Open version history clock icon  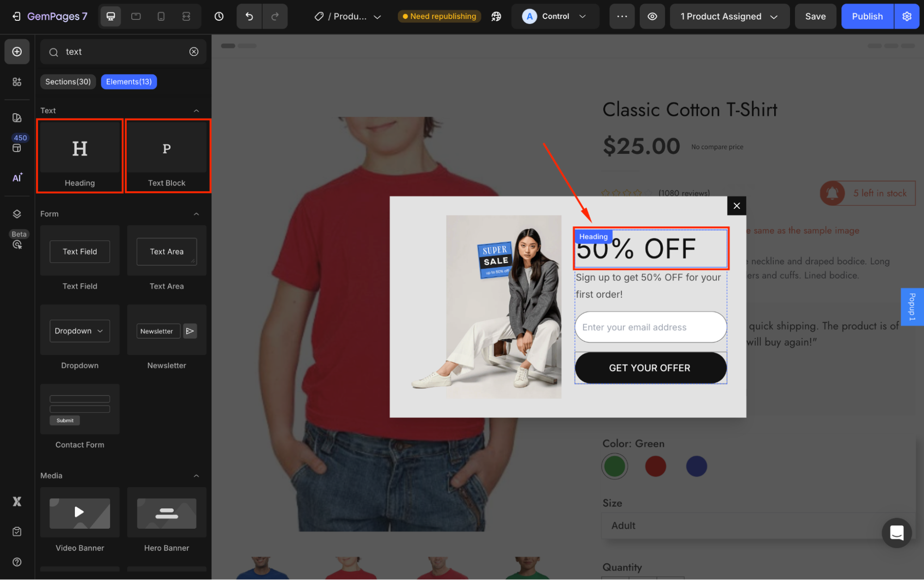(219, 17)
